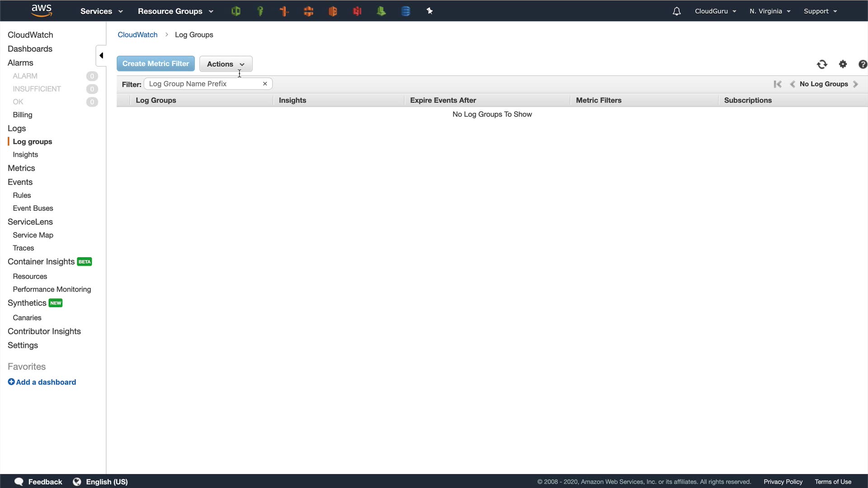Open the red S3 bucket shortcut icon
This screenshot has width=868, height=488.
pos(357,11)
